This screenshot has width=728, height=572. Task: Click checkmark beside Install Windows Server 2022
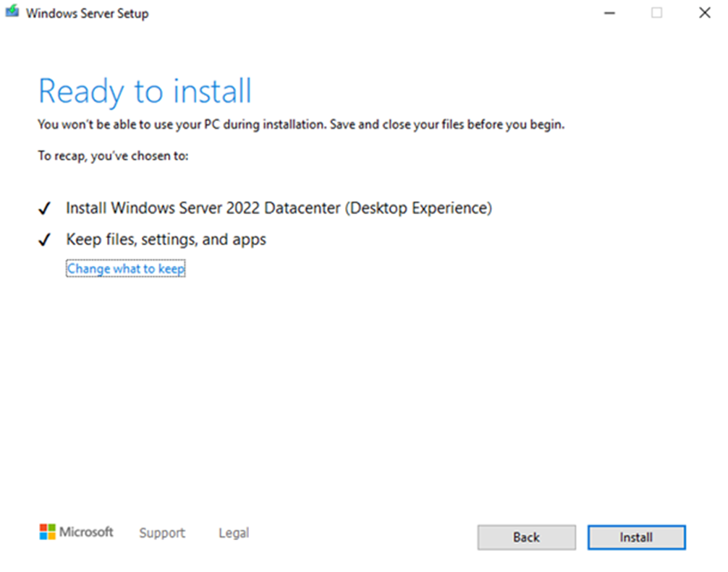point(45,209)
